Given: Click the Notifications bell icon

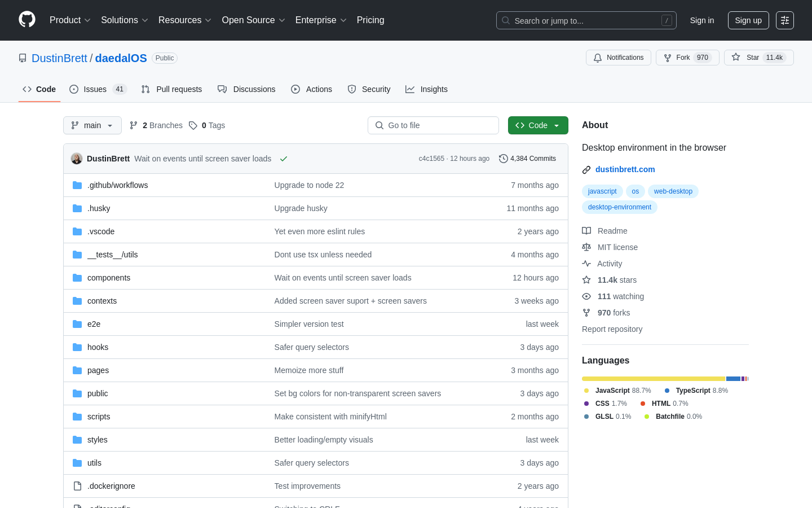Looking at the screenshot, I should point(598,58).
